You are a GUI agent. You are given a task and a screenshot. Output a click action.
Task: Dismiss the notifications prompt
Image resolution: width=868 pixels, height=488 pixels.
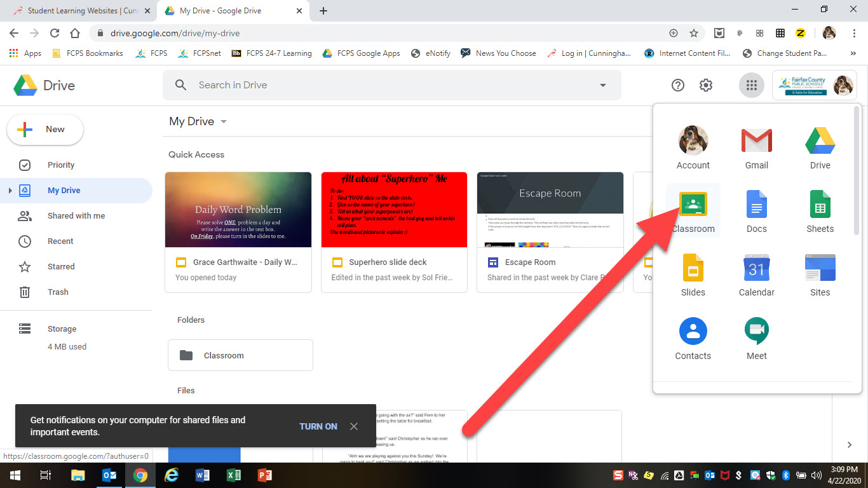click(354, 426)
